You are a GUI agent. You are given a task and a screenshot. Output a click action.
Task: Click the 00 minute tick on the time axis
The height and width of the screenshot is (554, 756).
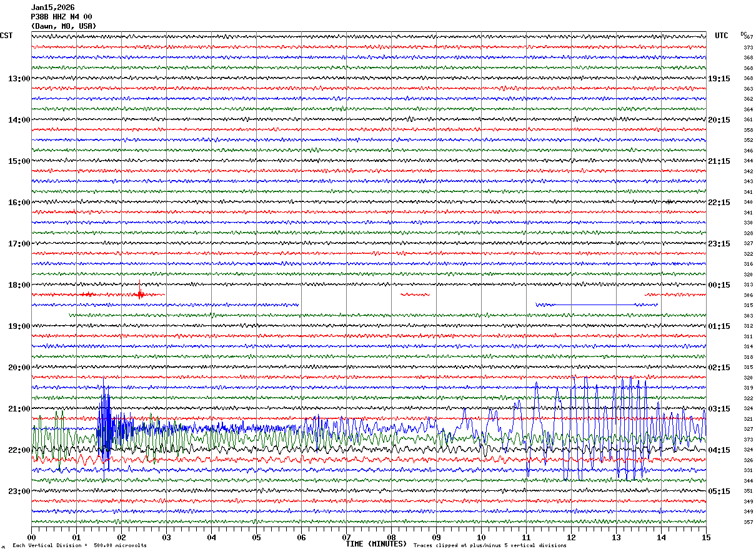pyautogui.click(x=31, y=537)
